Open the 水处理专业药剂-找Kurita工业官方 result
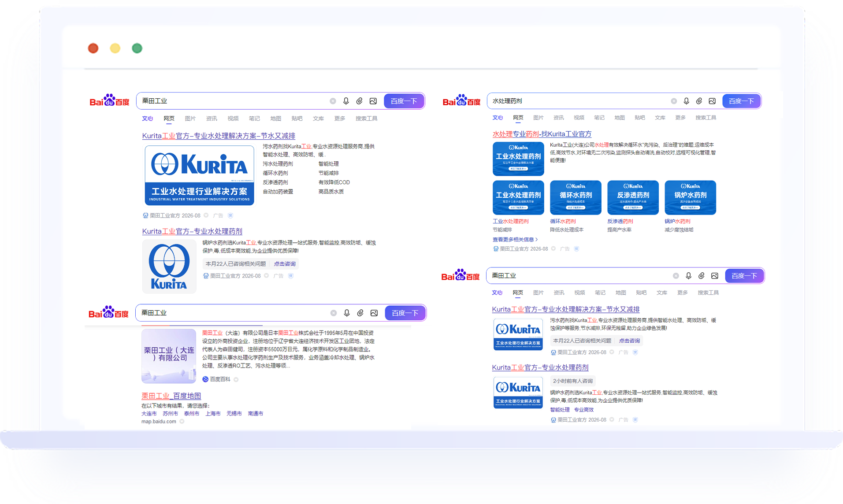The height and width of the screenshot is (504, 843). click(x=542, y=134)
